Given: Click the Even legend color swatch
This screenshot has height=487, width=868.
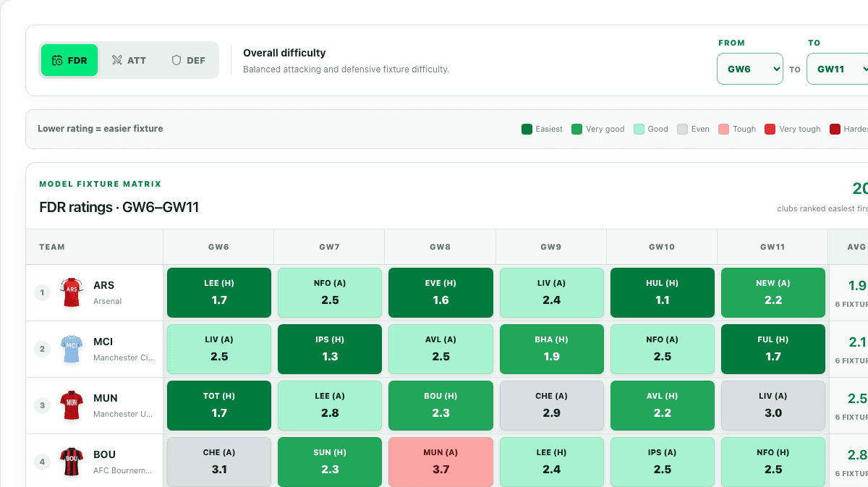Looking at the screenshot, I should (x=682, y=129).
